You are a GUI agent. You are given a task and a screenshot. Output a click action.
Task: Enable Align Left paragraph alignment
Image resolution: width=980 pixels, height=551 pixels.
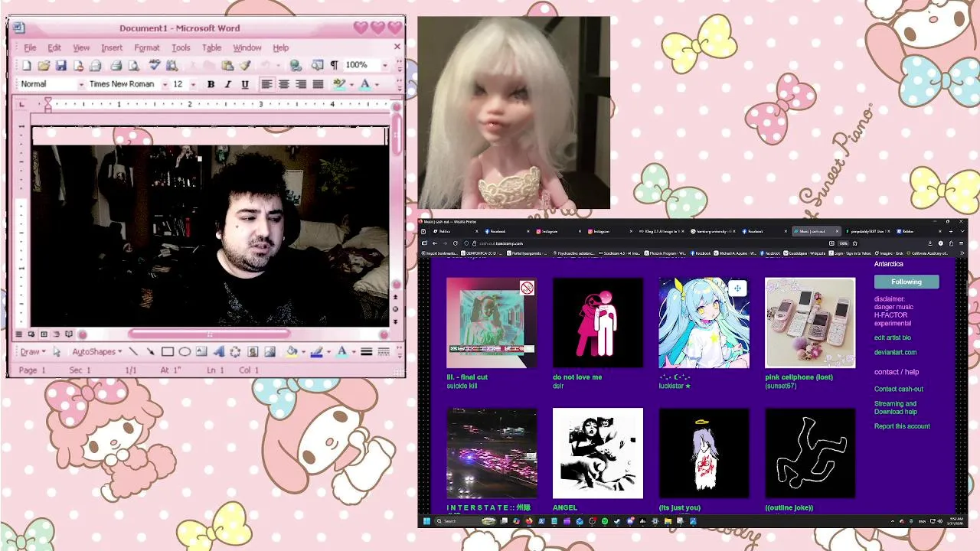tap(267, 84)
